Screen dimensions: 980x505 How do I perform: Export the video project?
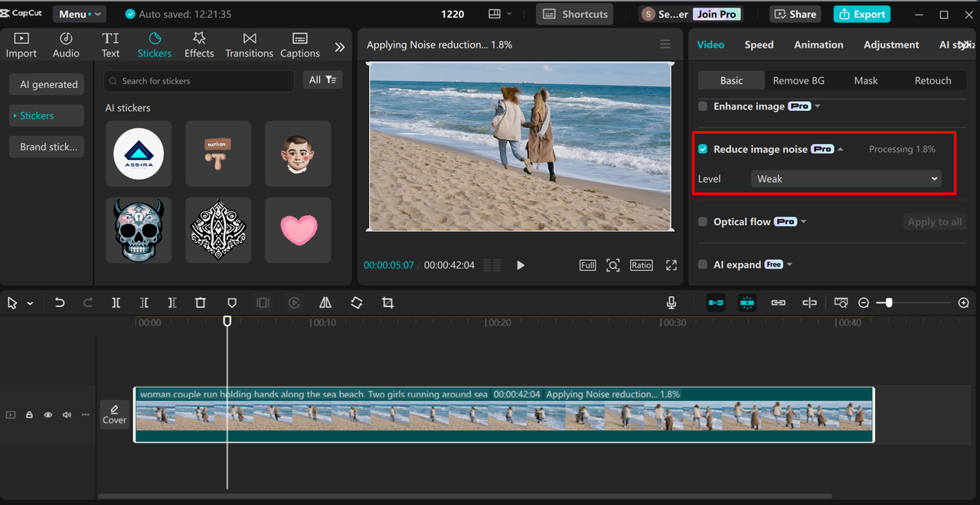(x=861, y=14)
